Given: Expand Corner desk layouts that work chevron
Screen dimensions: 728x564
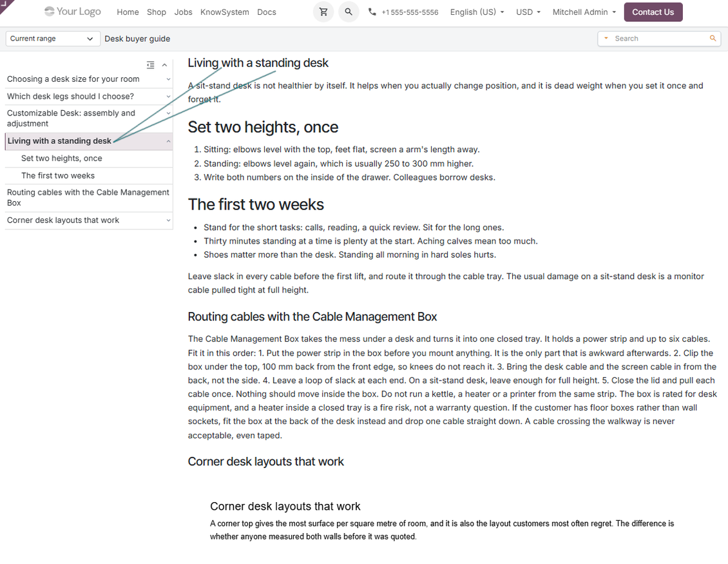Looking at the screenshot, I should pyautogui.click(x=168, y=220).
